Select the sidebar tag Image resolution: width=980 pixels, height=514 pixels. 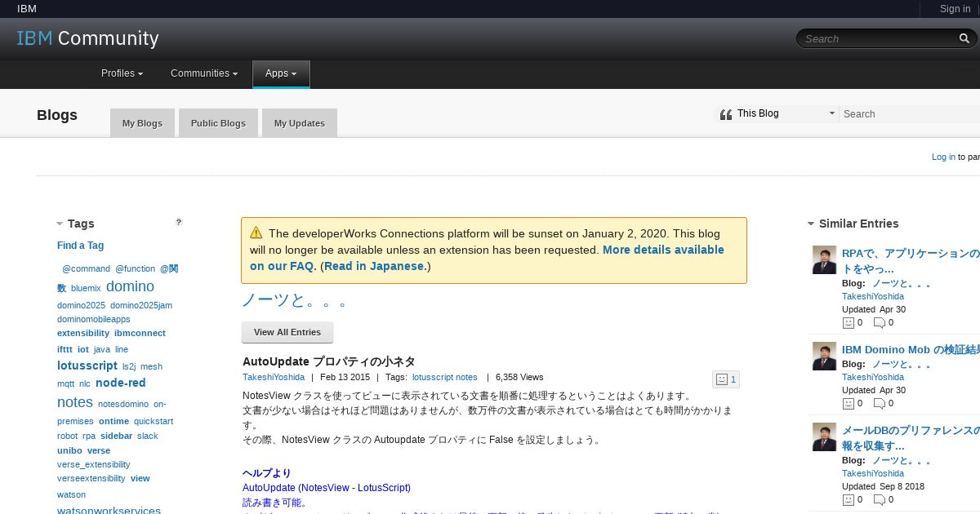click(x=116, y=436)
